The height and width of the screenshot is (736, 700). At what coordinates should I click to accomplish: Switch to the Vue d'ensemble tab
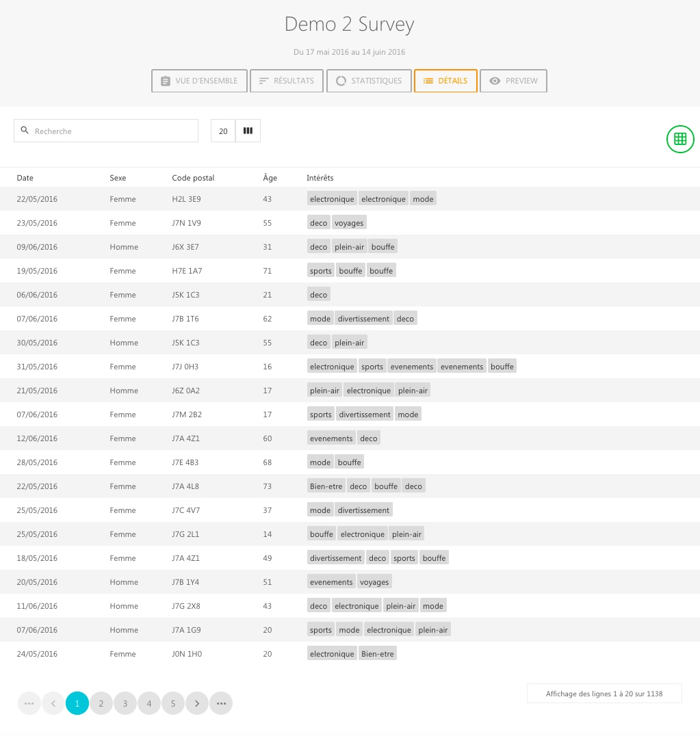click(198, 81)
